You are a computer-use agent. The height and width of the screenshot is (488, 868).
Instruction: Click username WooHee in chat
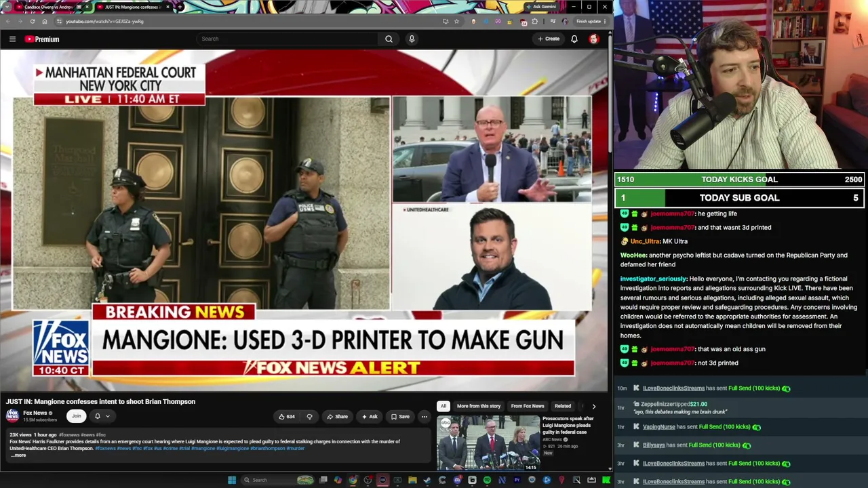(x=633, y=256)
